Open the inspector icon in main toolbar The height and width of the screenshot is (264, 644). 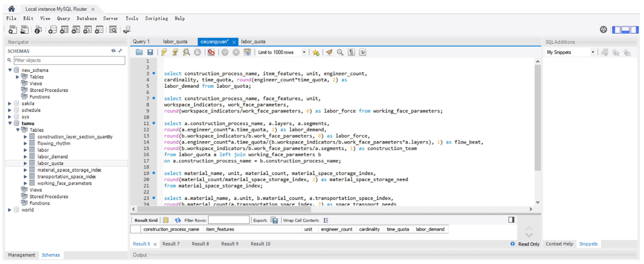click(x=38, y=30)
